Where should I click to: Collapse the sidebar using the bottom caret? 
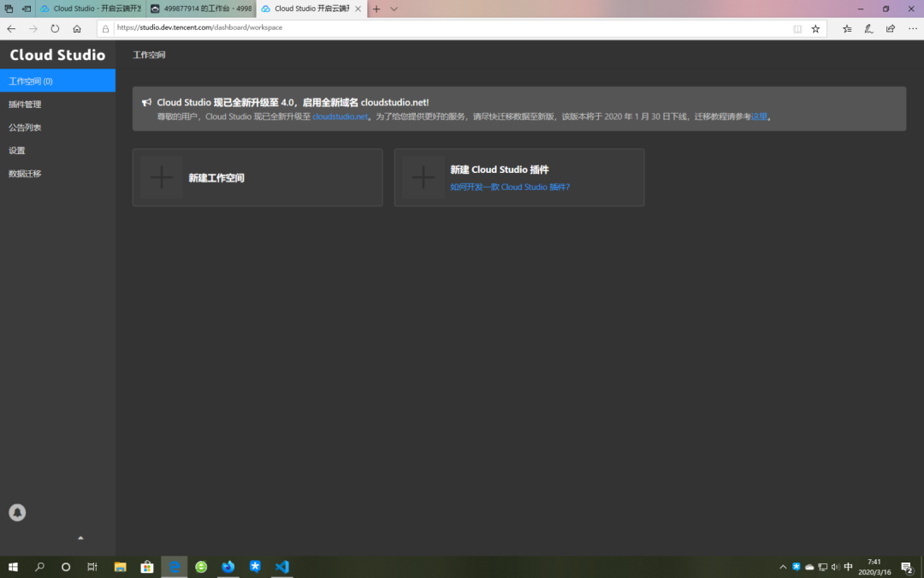[x=80, y=538]
